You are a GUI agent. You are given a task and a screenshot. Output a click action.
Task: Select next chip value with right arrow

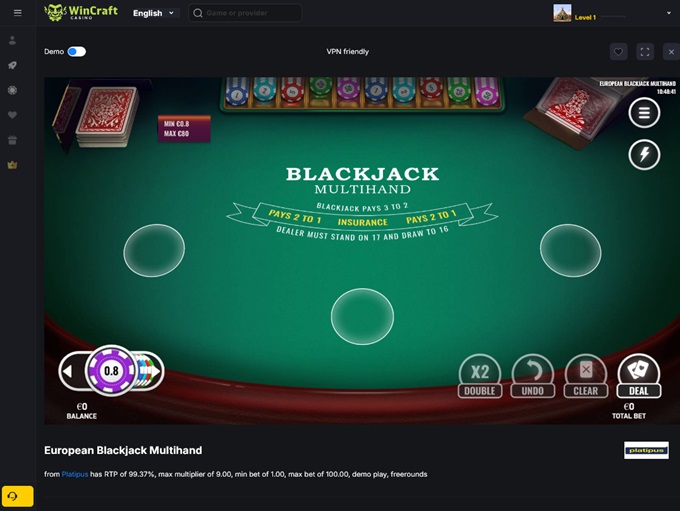[x=155, y=371]
